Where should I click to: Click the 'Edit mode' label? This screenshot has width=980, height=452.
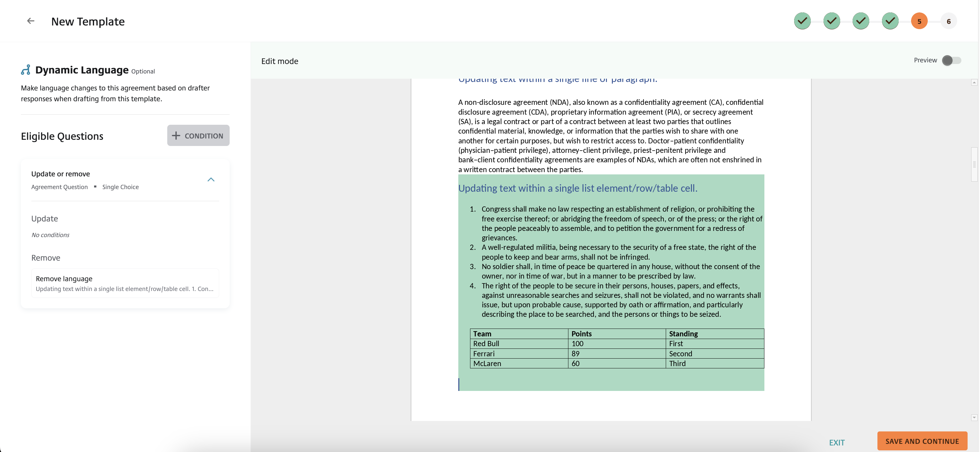click(x=280, y=61)
